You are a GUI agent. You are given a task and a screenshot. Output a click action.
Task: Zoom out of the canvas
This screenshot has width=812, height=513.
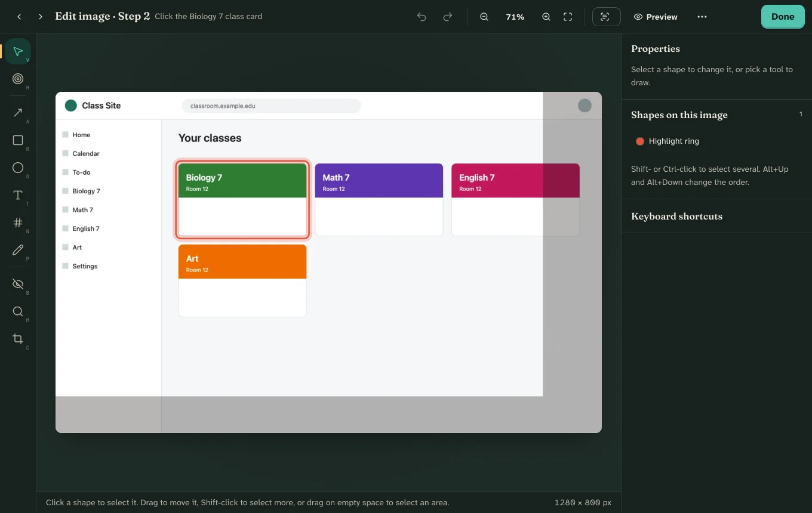pyautogui.click(x=484, y=17)
